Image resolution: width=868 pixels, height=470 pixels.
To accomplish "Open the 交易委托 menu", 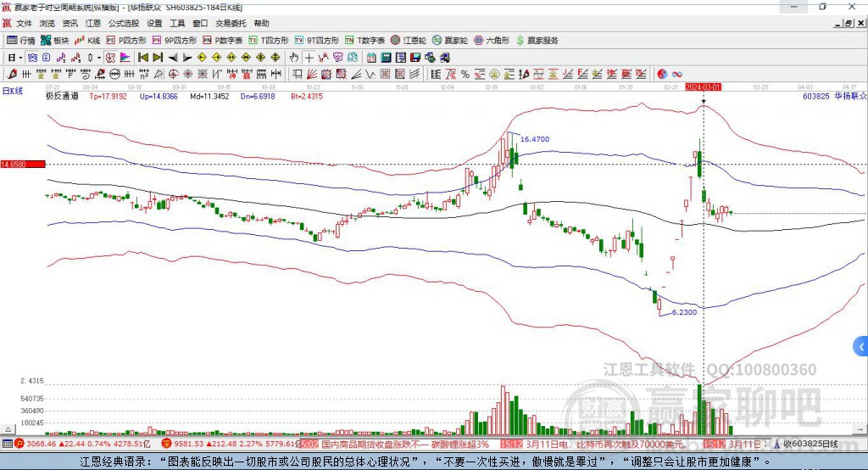I will tap(231, 23).
